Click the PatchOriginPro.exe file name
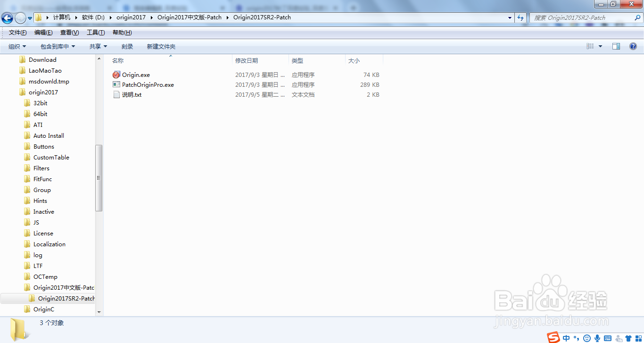Viewport: 644px width, 343px height. (148, 84)
